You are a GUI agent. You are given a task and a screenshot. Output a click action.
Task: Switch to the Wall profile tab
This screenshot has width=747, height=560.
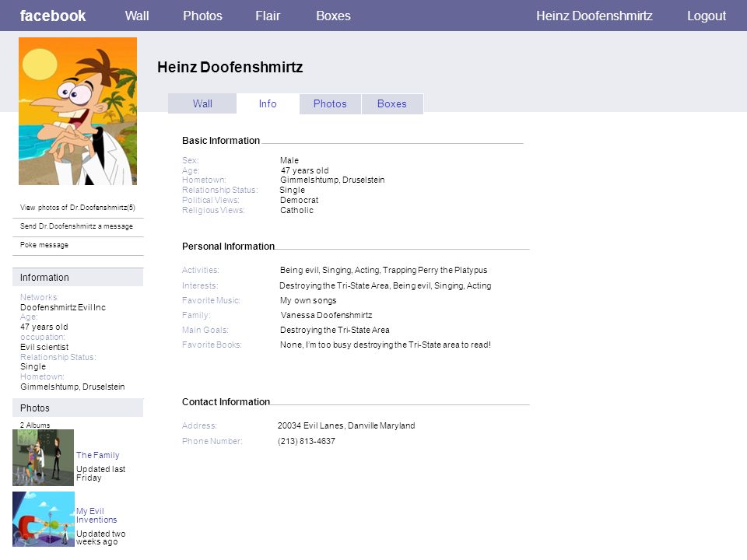[x=202, y=103]
